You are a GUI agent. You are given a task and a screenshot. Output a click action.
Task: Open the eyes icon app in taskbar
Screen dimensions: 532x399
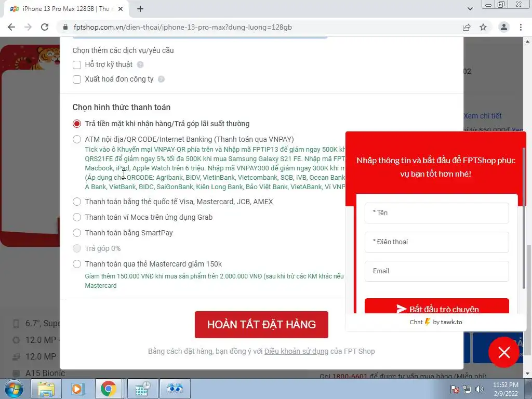click(174, 389)
